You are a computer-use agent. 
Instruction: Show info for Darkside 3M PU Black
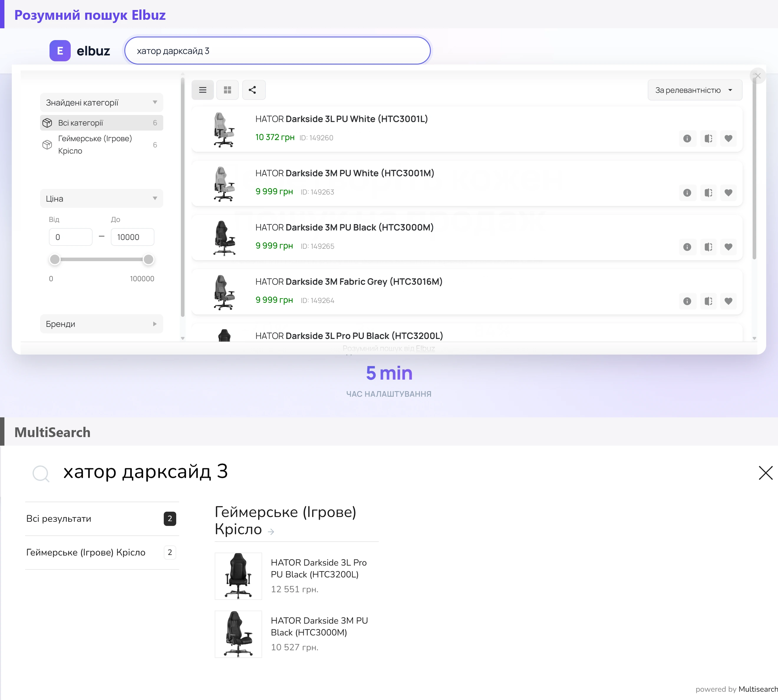(687, 247)
